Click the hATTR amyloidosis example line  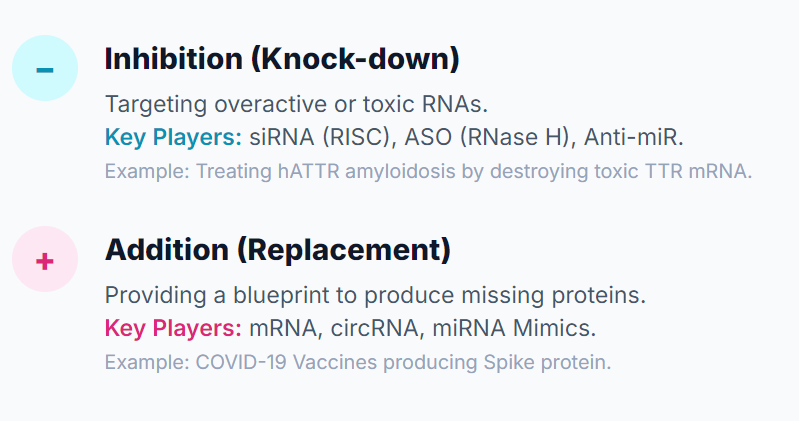click(429, 171)
